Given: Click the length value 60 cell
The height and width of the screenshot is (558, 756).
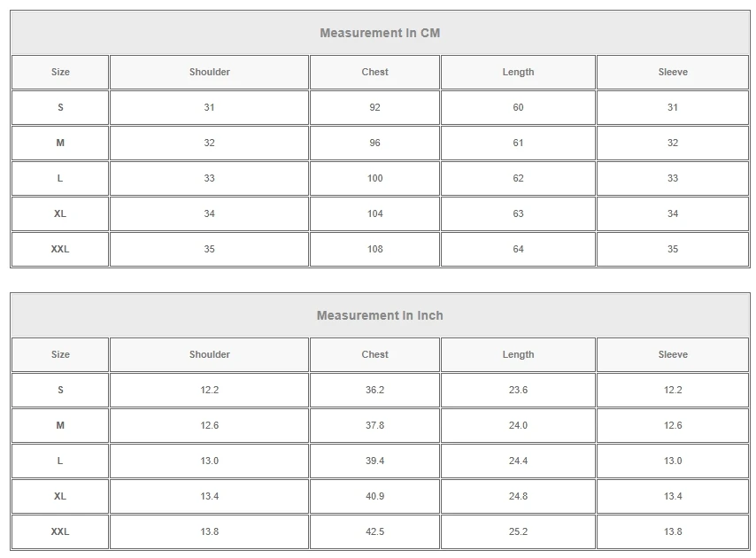Looking at the screenshot, I should point(518,107).
